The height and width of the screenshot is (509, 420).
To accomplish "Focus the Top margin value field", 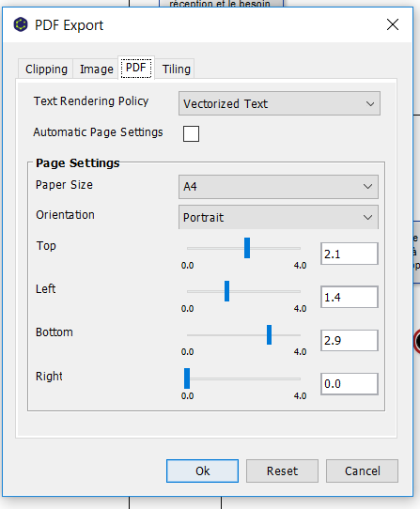I will click(x=350, y=254).
